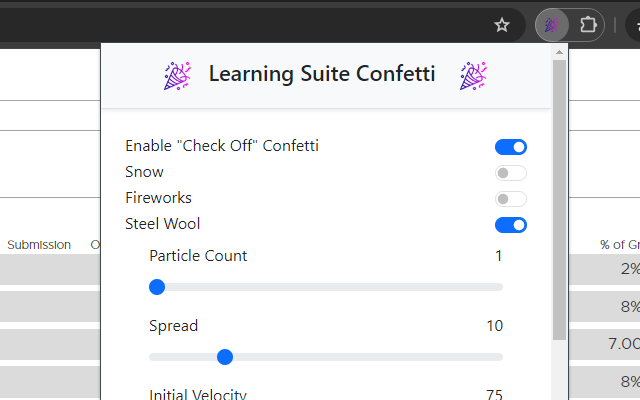Image resolution: width=640 pixels, height=400 pixels.
Task: Click the "% of Gr" column header
Action: pyautogui.click(x=618, y=245)
